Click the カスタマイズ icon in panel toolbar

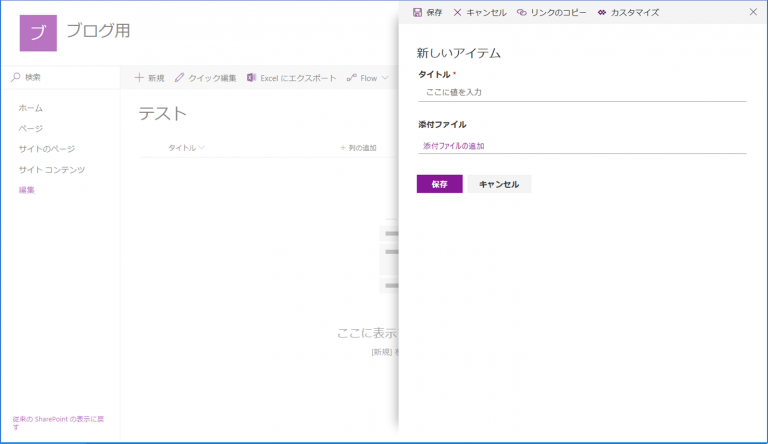[601, 12]
